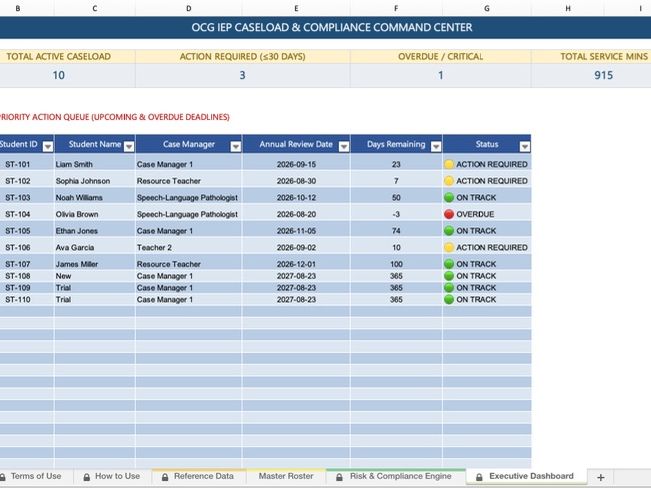The width and height of the screenshot is (651, 488).
Task: Switch to How to Use sheet tab
Action: (112, 476)
